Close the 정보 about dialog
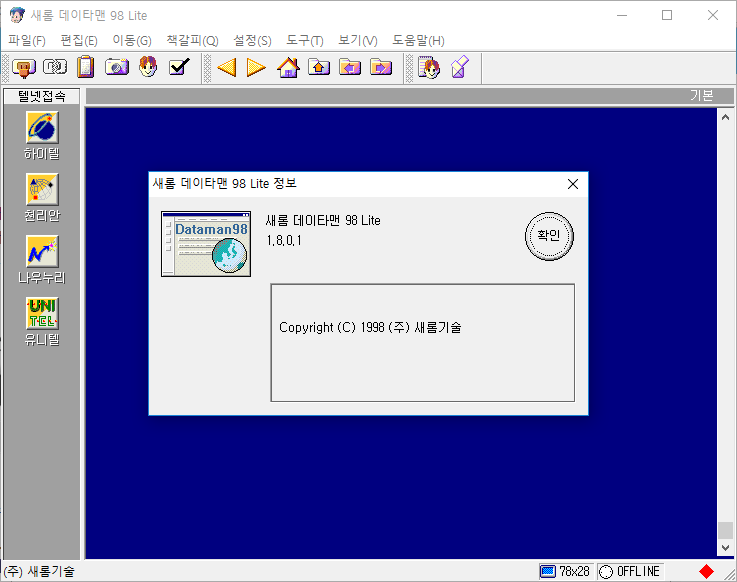This screenshot has width=737, height=582. pyautogui.click(x=572, y=184)
